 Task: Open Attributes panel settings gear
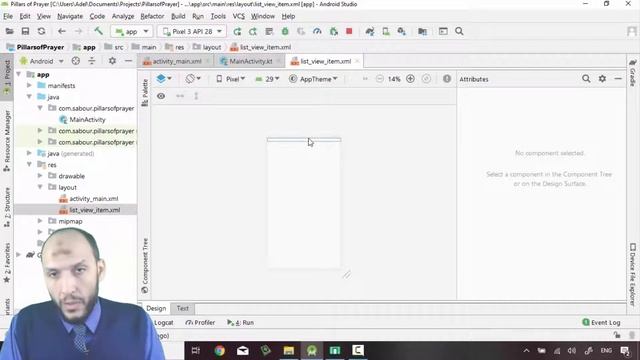602,79
